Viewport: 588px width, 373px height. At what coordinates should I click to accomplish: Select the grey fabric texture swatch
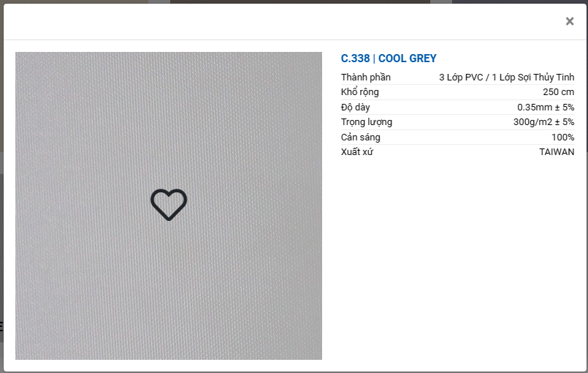coord(169,206)
